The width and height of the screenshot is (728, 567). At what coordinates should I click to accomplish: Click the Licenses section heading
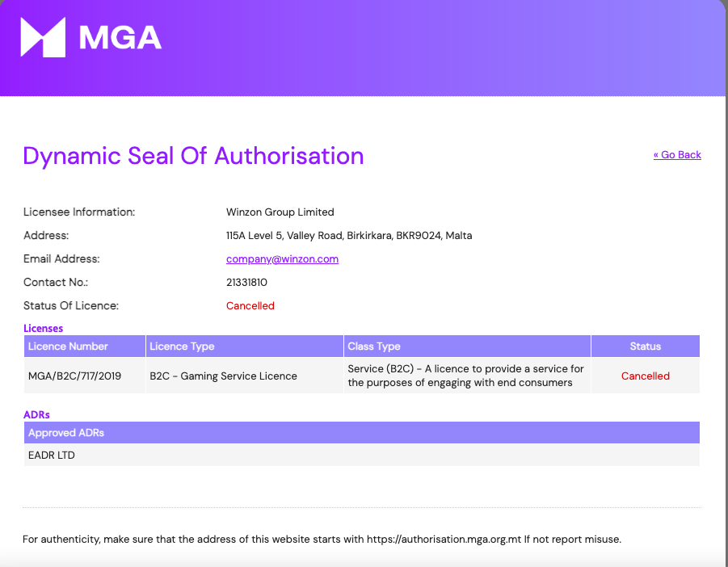(x=44, y=329)
